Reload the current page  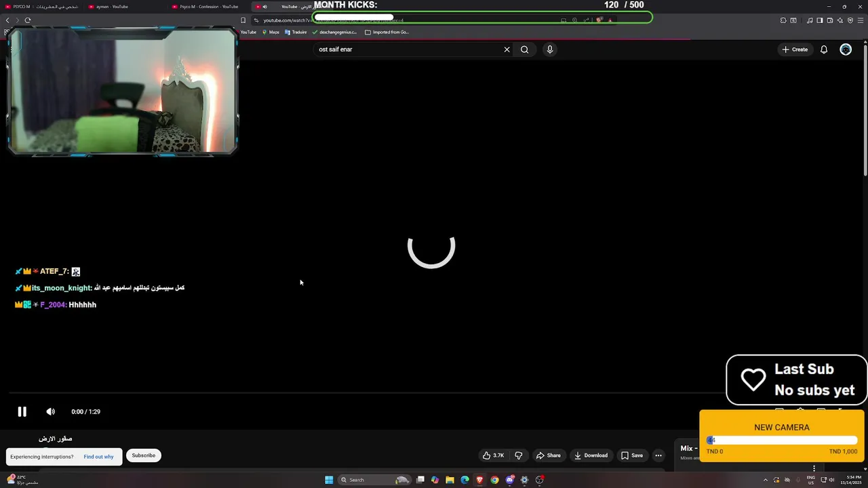[x=28, y=20]
